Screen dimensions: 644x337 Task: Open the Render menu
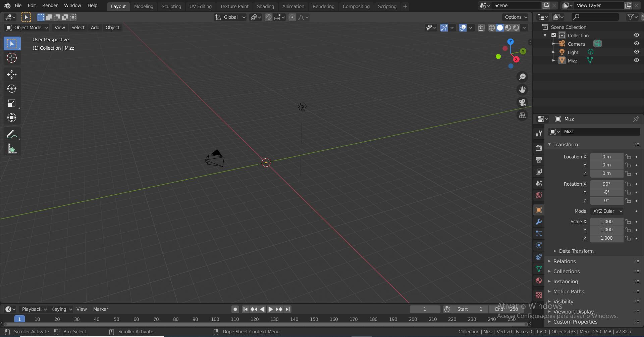pos(50,5)
